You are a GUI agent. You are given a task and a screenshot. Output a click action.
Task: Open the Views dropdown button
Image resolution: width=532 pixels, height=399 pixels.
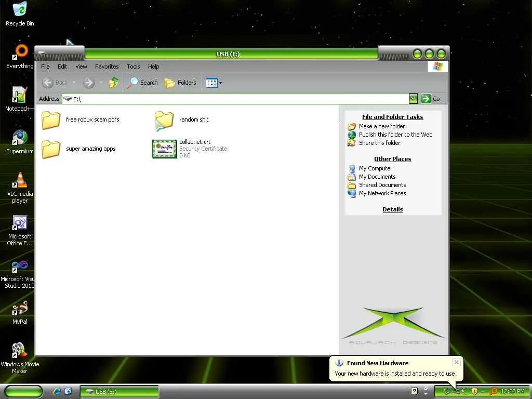coord(214,83)
